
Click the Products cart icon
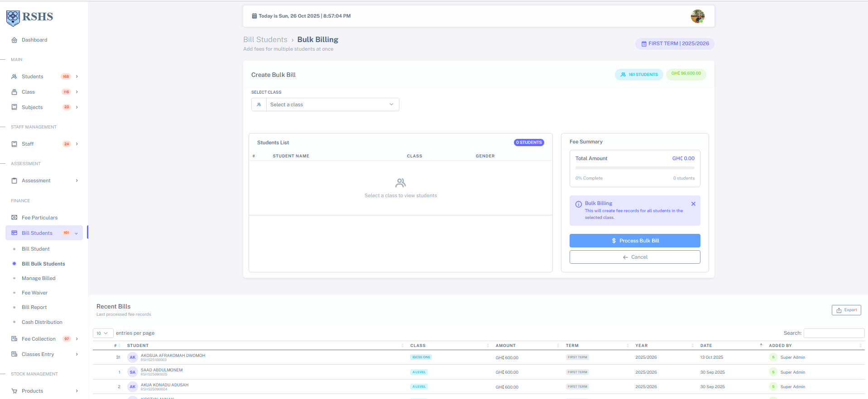[14, 391]
